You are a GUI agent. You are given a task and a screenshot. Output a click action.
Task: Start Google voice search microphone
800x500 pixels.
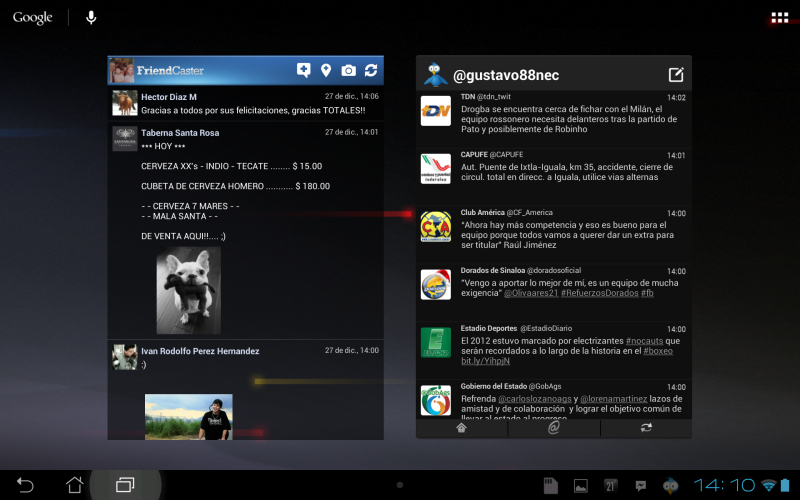pyautogui.click(x=91, y=17)
